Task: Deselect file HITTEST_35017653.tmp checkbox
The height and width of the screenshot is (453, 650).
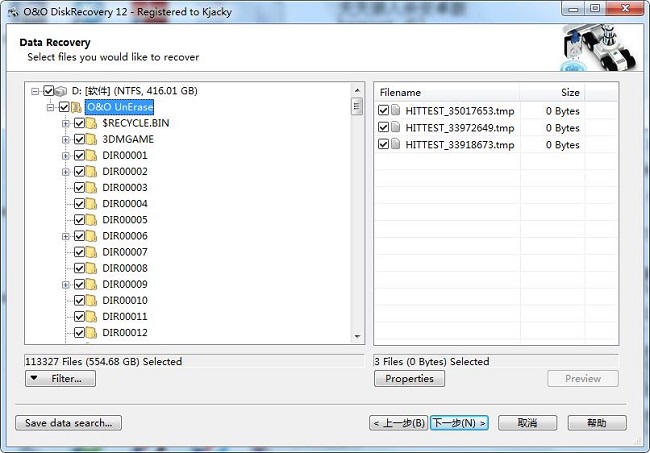Action: click(383, 110)
